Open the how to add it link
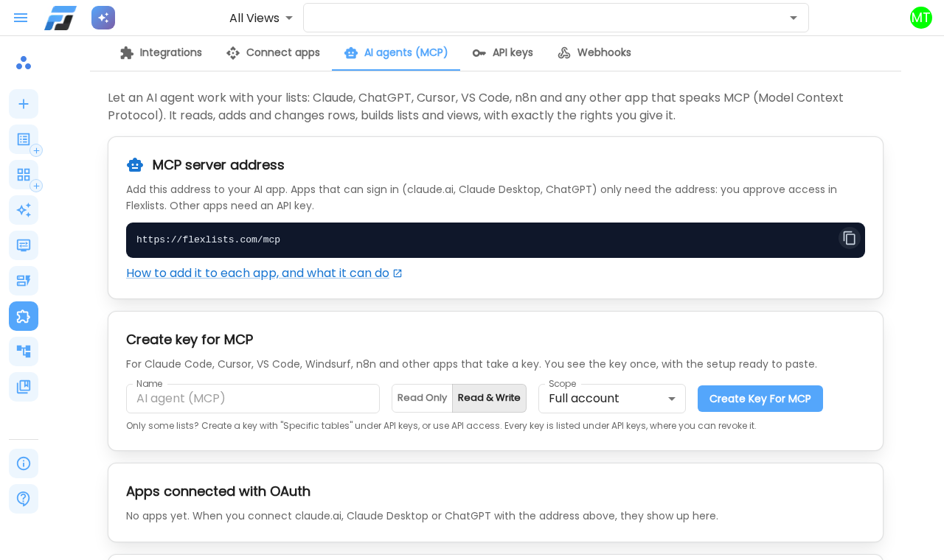Viewport: 944px width, 560px height. coord(264,273)
